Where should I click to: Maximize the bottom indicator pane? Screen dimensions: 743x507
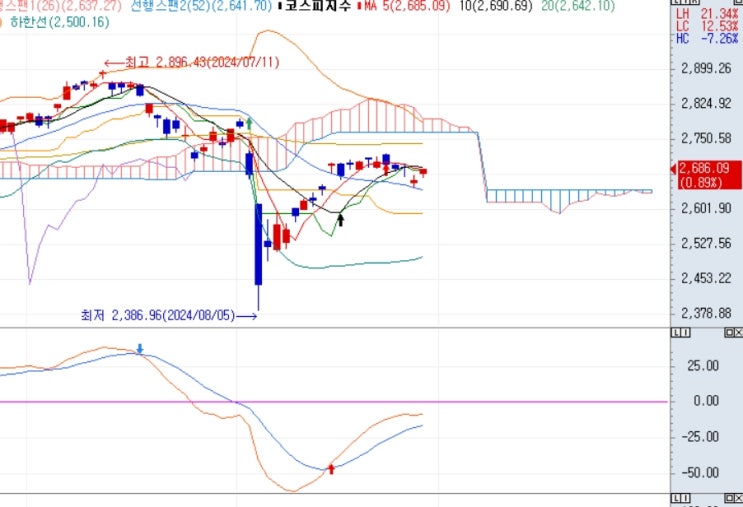click(729, 498)
